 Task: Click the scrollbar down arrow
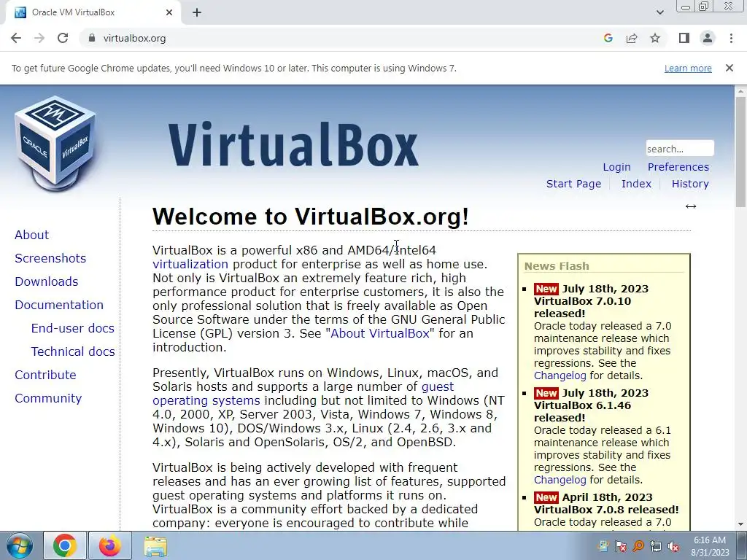740,525
